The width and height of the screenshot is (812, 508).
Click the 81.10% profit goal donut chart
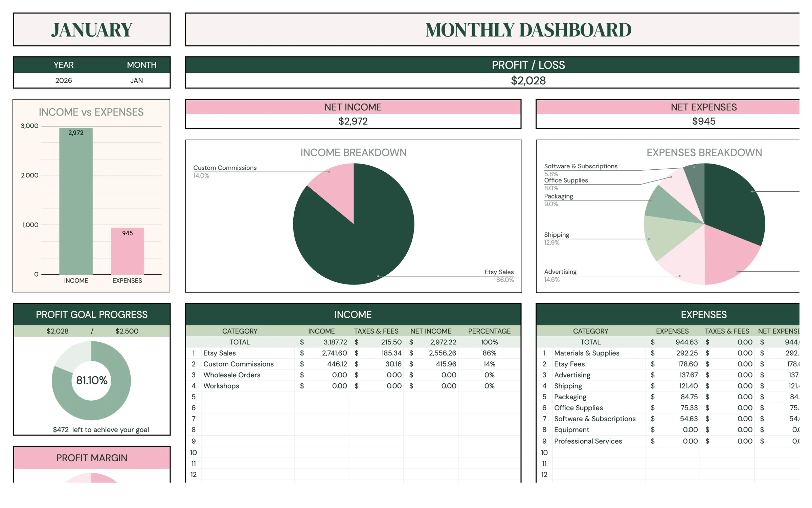[x=91, y=381]
